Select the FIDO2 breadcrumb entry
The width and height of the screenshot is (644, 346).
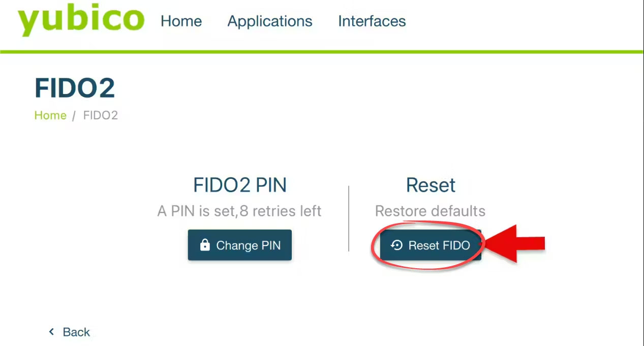click(x=100, y=115)
